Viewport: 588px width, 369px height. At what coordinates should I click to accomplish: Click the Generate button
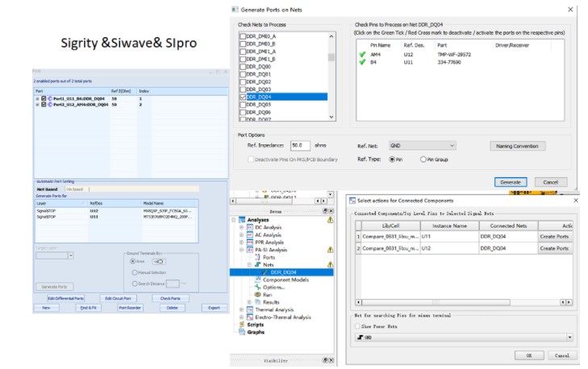click(511, 182)
